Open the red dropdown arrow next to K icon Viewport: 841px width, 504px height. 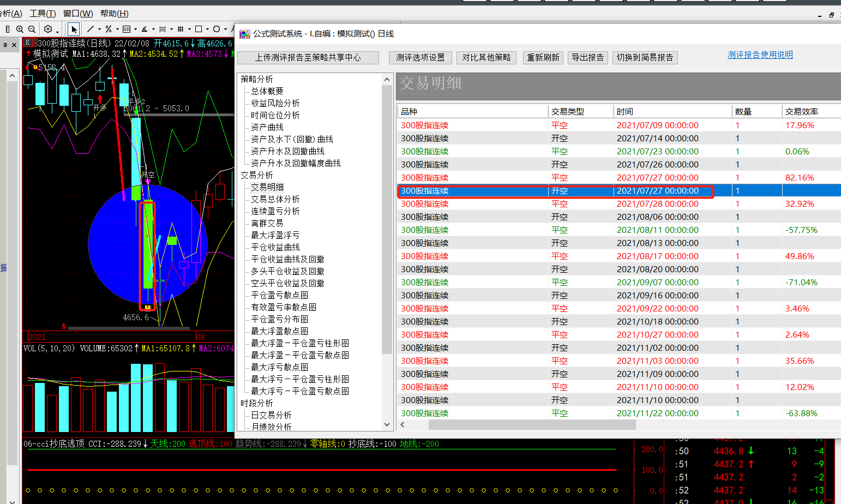point(35,43)
